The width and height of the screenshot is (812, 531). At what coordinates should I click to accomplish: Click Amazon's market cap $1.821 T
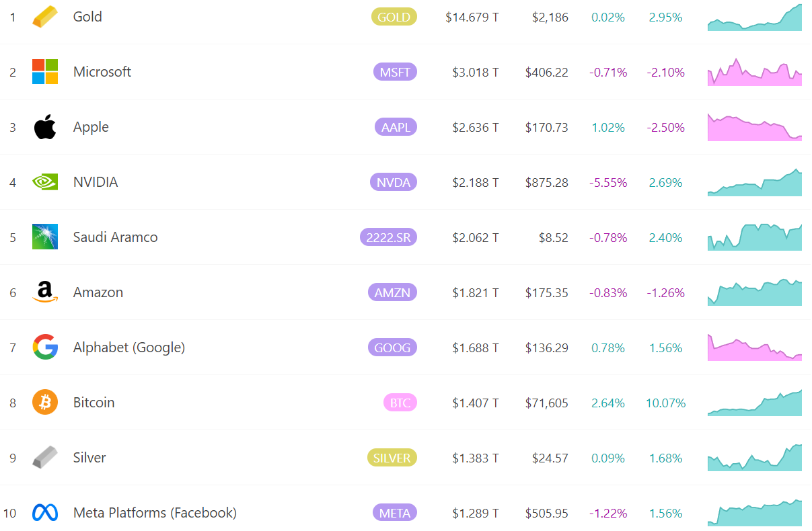[x=476, y=293]
